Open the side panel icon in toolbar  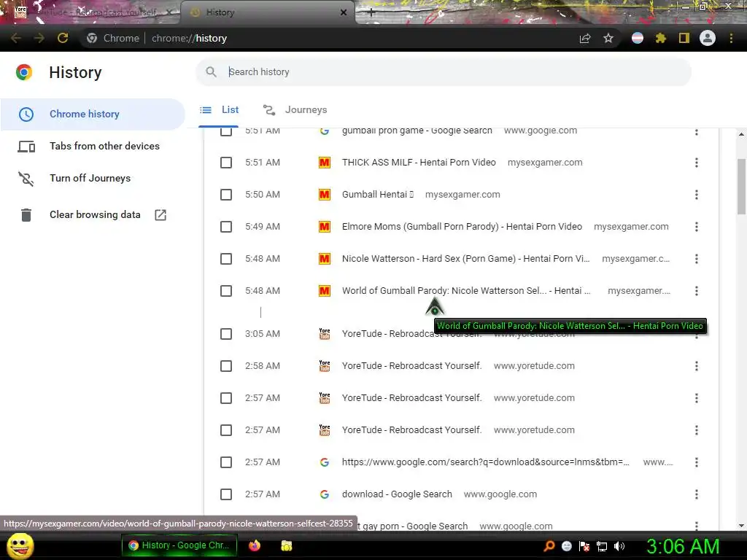coord(684,38)
